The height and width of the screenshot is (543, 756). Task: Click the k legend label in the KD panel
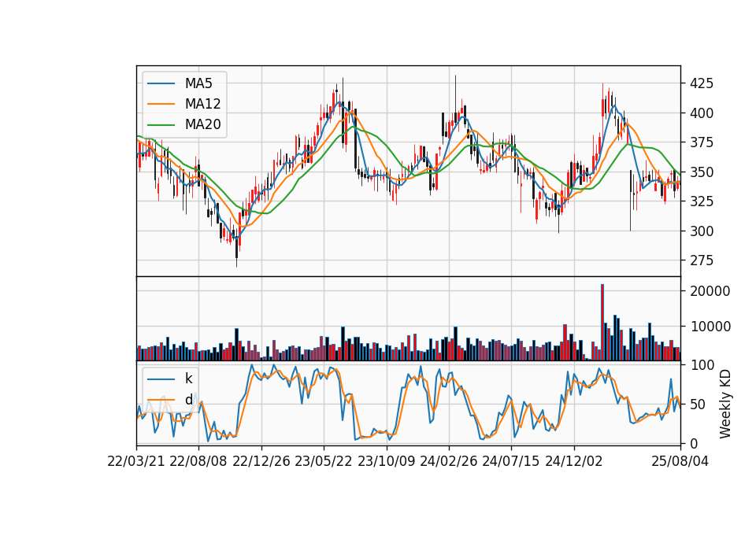click(188, 379)
